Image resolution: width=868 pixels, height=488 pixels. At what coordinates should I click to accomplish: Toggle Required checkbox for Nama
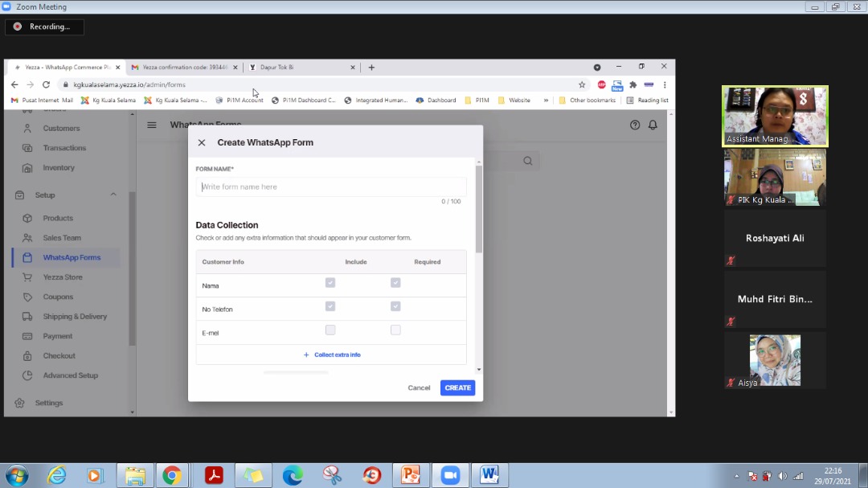395,282
